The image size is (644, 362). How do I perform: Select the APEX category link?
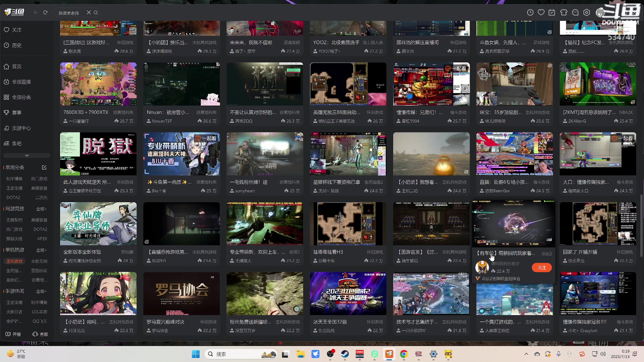(42, 239)
